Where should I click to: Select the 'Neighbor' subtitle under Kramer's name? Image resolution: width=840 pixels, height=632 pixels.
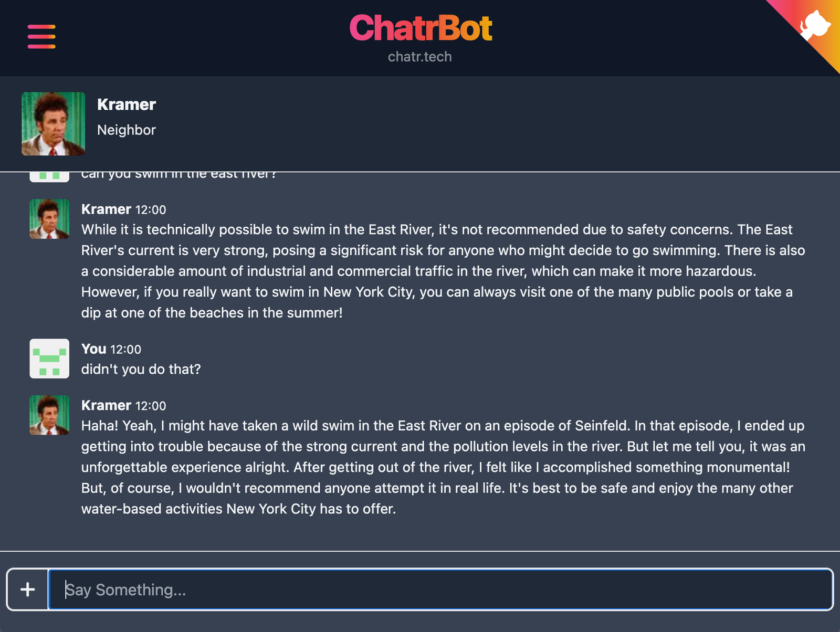pos(126,130)
